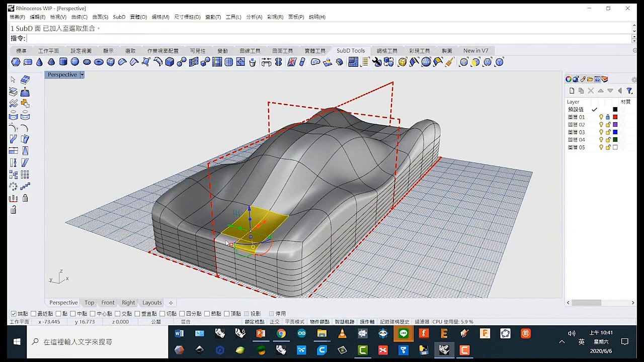Toggle visibility bulb for 圖層 01
This screenshot has width=644, height=362.
pos(601,117)
